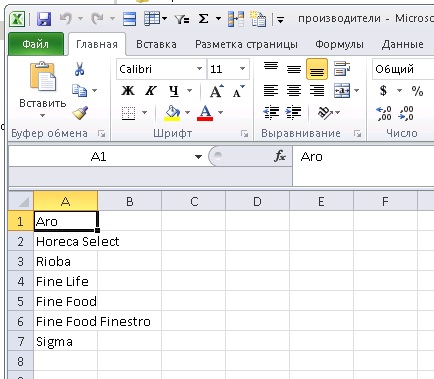The height and width of the screenshot is (379, 434).
Task: Select row 4 header
Action: tap(21, 281)
